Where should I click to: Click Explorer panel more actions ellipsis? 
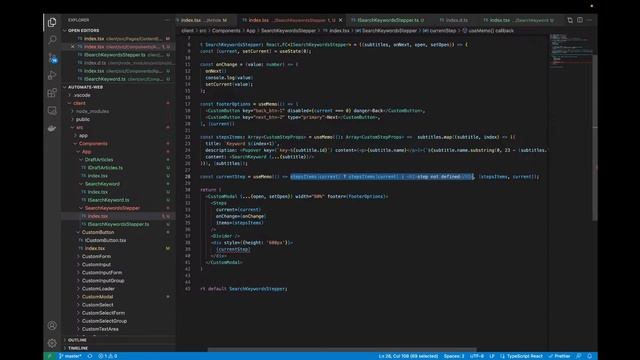pos(167,20)
